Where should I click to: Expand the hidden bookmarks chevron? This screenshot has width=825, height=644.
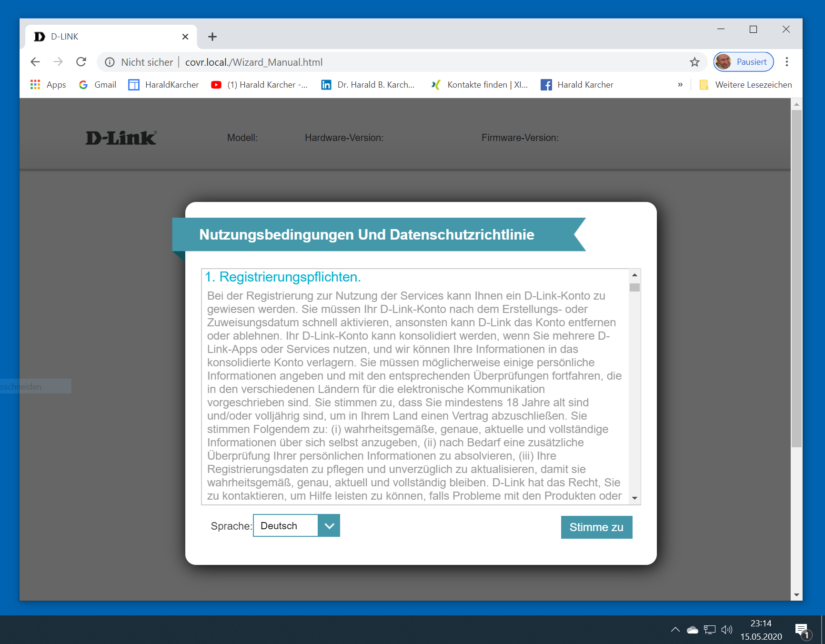[680, 85]
